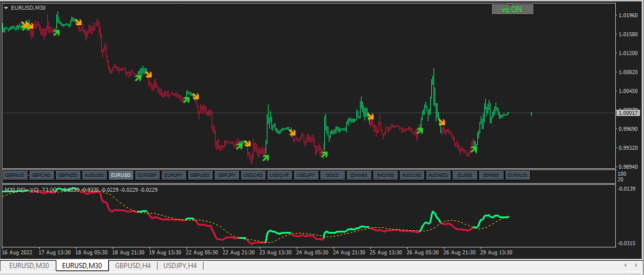644x275 pixels.
Task: Select the USDJPY symbol button
Action: pyautogui.click(x=306, y=176)
